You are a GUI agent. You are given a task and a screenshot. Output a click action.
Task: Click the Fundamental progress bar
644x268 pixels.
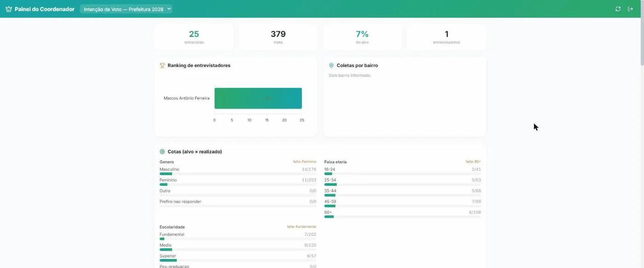pyautogui.click(x=238, y=239)
